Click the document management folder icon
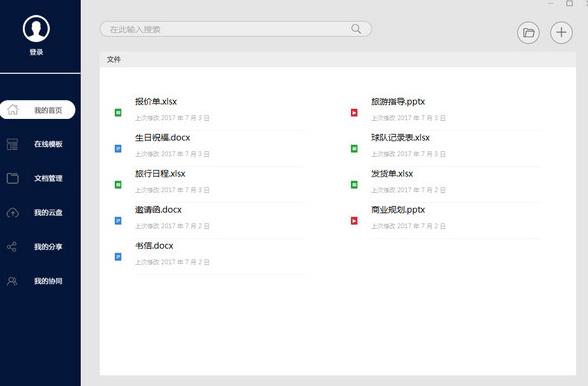This screenshot has width=588, height=386. coord(12,178)
